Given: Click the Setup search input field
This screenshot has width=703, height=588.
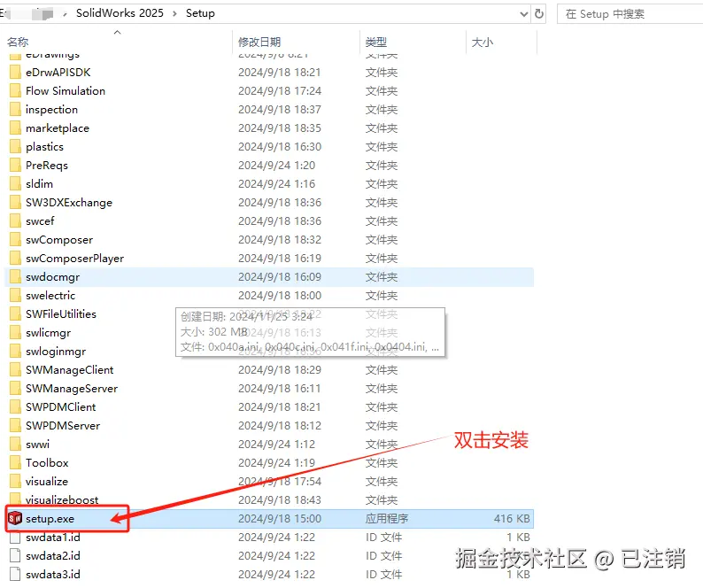Looking at the screenshot, I should point(630,14).
